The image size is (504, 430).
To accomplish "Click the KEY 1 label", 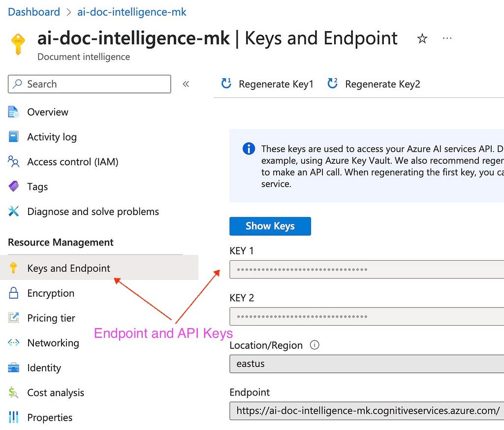I will point(241,251).
